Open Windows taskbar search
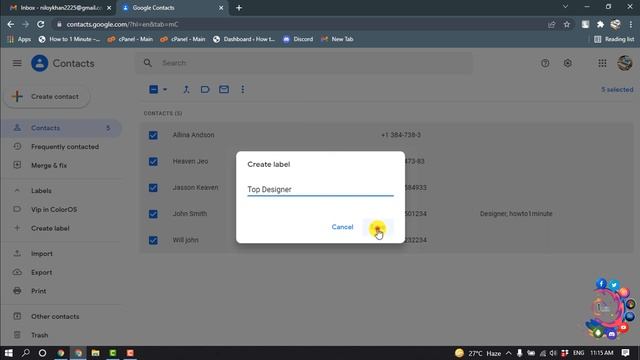The height and width of the screenshot is (360, 640). click(26, 353)
